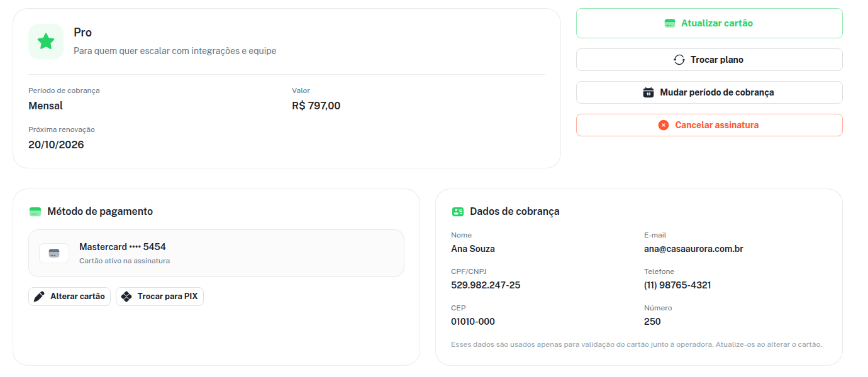Click the plan description about integrações e equipe
868x377 pixels.
[175, 51]
